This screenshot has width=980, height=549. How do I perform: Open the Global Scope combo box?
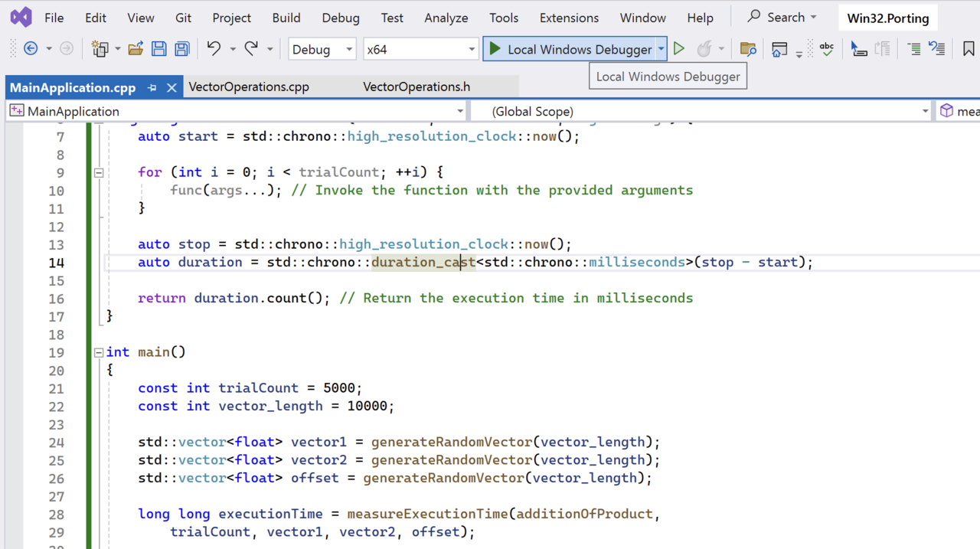click(x=701, y=111)
